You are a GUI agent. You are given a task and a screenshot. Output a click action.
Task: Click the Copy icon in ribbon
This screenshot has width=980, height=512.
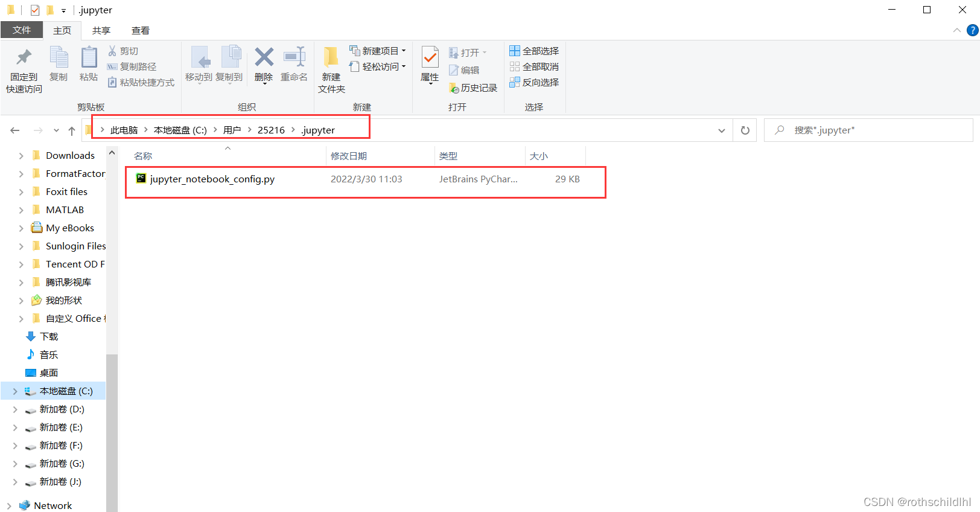click(59, 58)
